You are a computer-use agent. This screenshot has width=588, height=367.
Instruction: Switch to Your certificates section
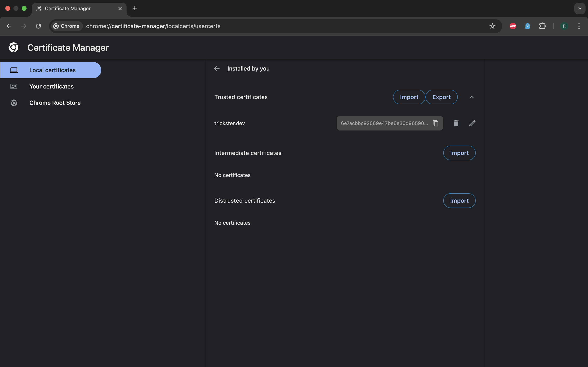tap(51, 87)
